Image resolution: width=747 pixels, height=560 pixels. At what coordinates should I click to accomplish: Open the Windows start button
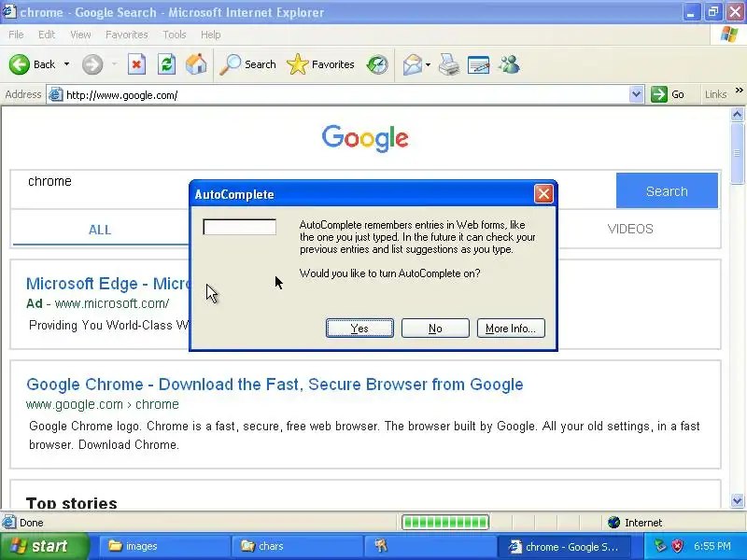point(45,546)
